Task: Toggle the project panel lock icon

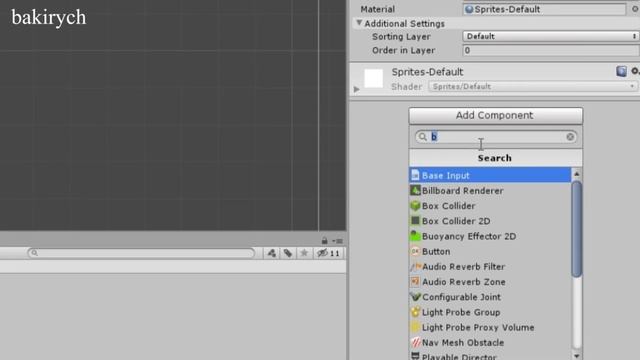Action: click(324, 240)
